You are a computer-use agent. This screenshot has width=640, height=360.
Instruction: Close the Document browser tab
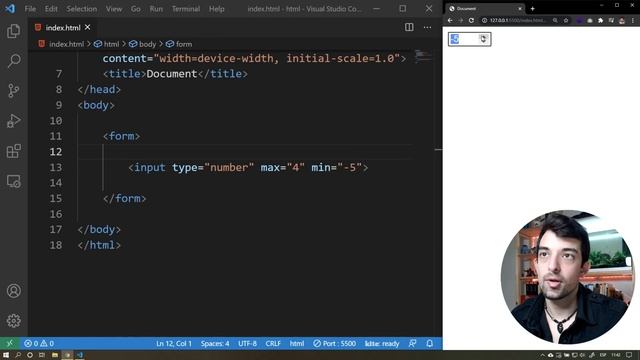coord(520,9)
